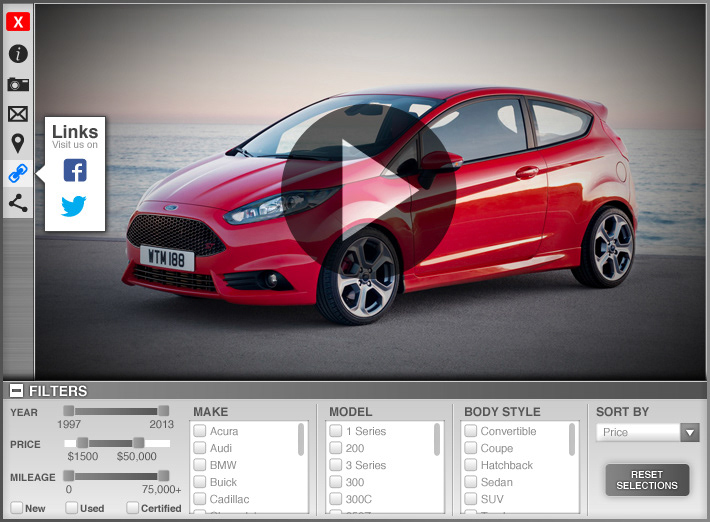Open the share icon in sidebar
Image resolution: width=710 pixels, height=522 pixels.
[18, 203]
